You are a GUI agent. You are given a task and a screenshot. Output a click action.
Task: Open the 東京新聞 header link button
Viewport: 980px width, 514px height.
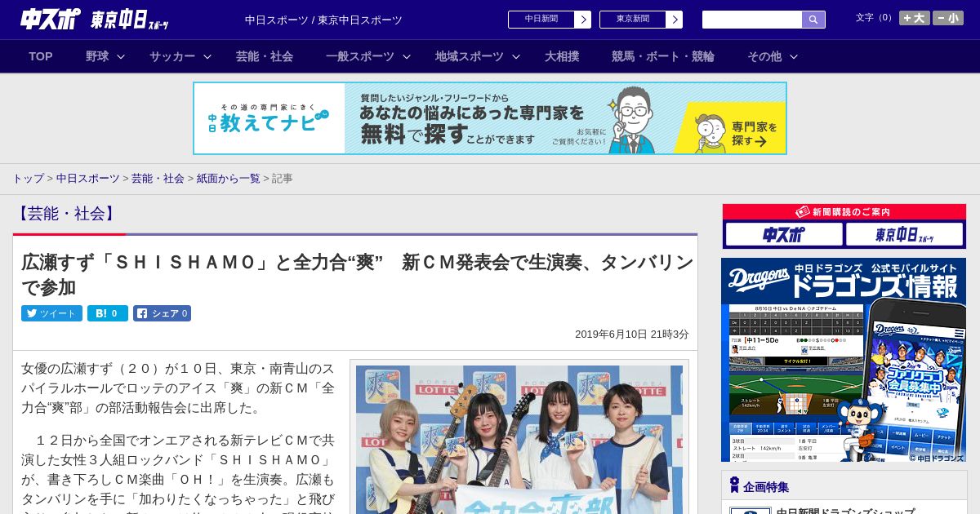641,20
